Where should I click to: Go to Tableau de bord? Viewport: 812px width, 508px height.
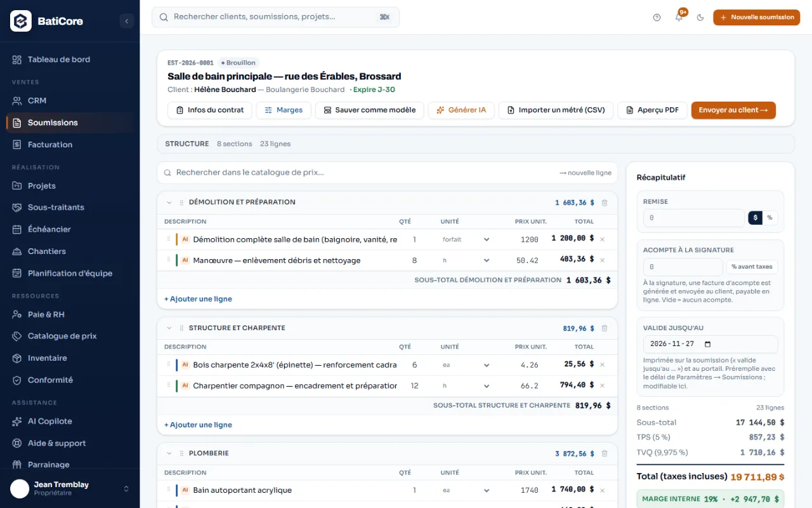pos(70,60)
